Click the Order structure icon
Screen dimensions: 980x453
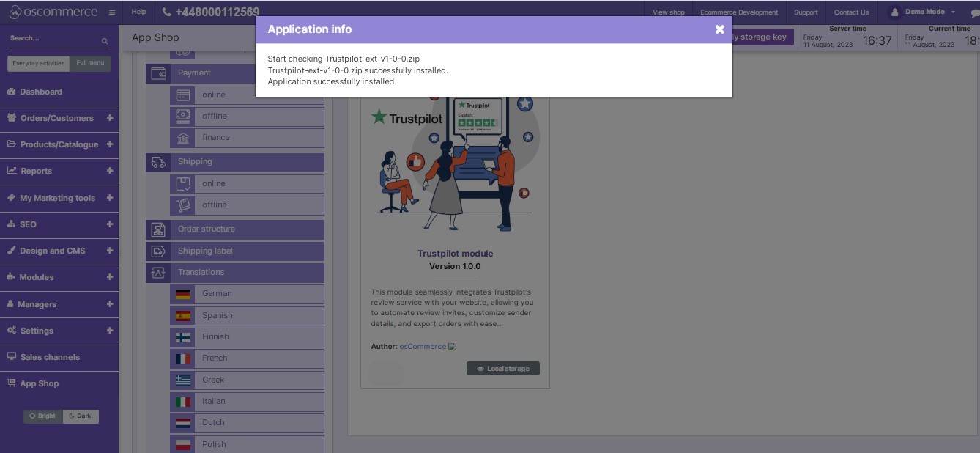click(158, 229)
